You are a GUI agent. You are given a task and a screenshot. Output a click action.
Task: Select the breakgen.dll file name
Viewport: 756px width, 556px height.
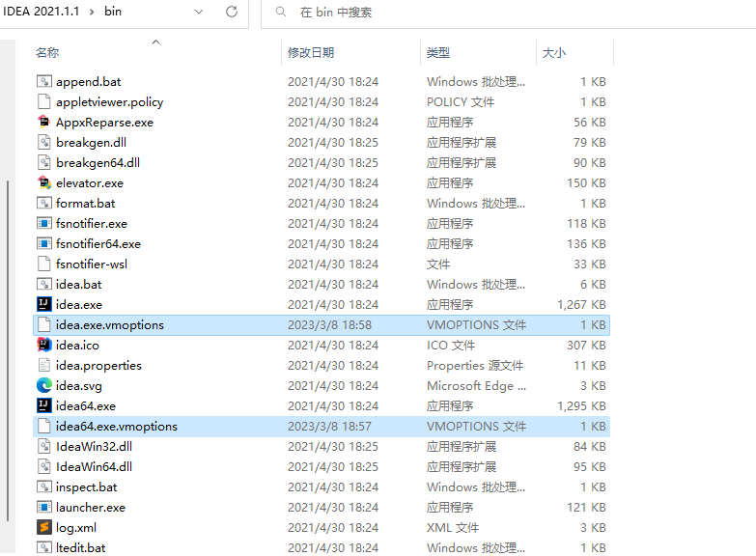point(91,143)
